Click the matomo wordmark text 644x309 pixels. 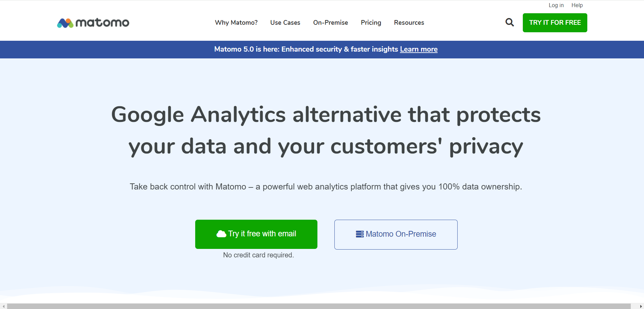(102, 23)
